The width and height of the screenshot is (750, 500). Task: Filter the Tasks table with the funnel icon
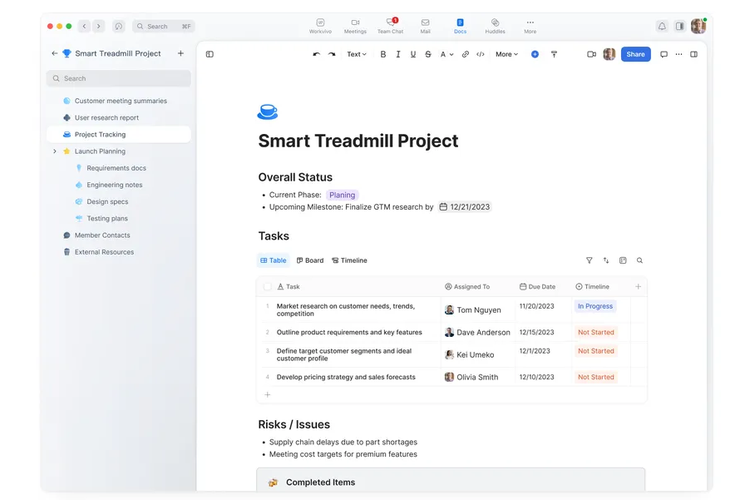[589, 260]
